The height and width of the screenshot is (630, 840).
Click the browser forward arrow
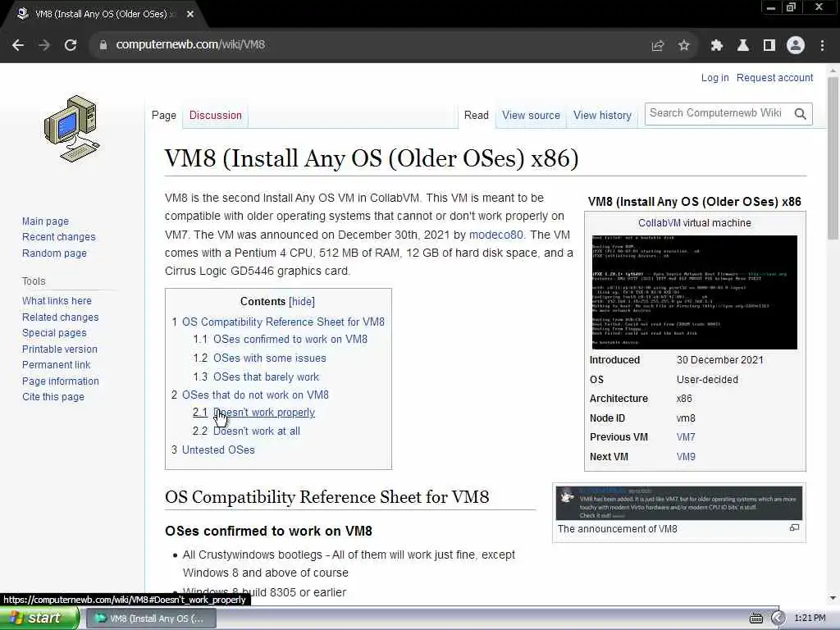[x=44, y=45]
